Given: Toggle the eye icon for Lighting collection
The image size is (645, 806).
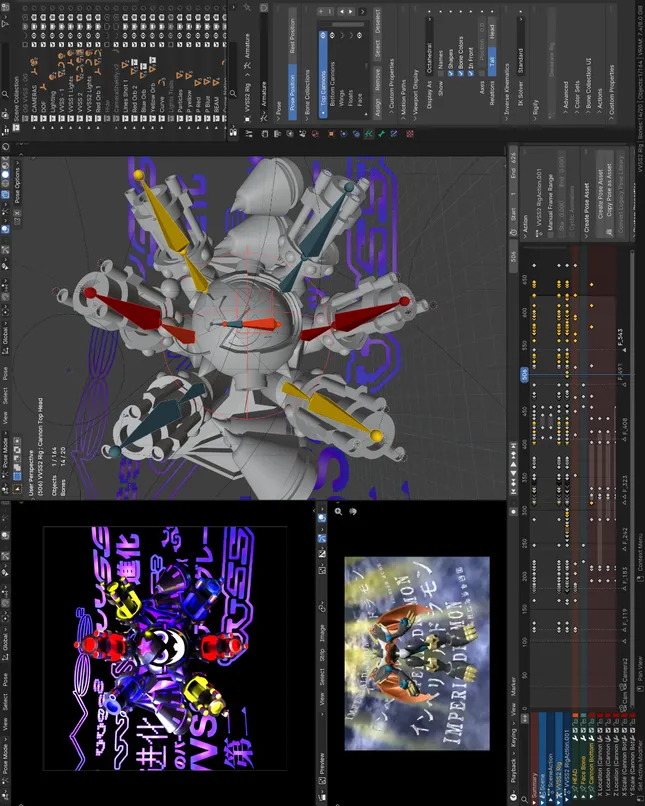Looking at the screenshot, I should [52, 36].
